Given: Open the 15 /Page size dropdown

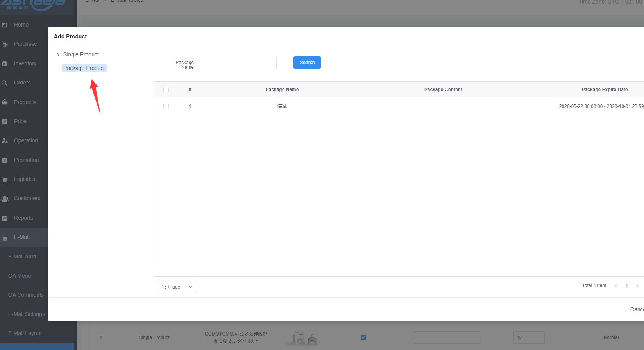Looking at the screenshot, I should click(x=177, y=287).
